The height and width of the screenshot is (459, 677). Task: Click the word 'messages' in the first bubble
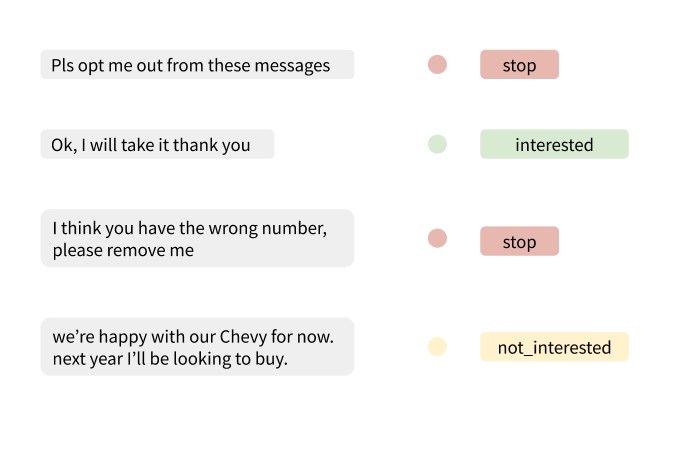pyautogui.click(x=292, y=66)
